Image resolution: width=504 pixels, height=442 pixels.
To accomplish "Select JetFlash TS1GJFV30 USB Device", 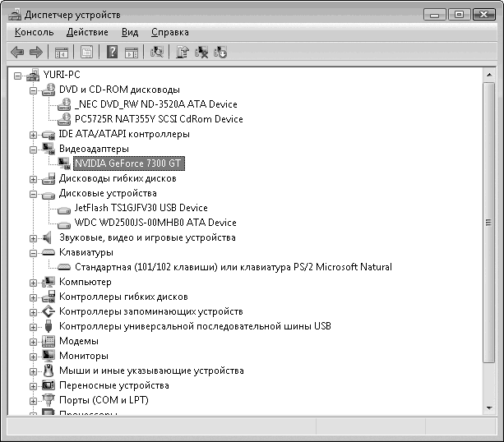I will click(140, 208).
